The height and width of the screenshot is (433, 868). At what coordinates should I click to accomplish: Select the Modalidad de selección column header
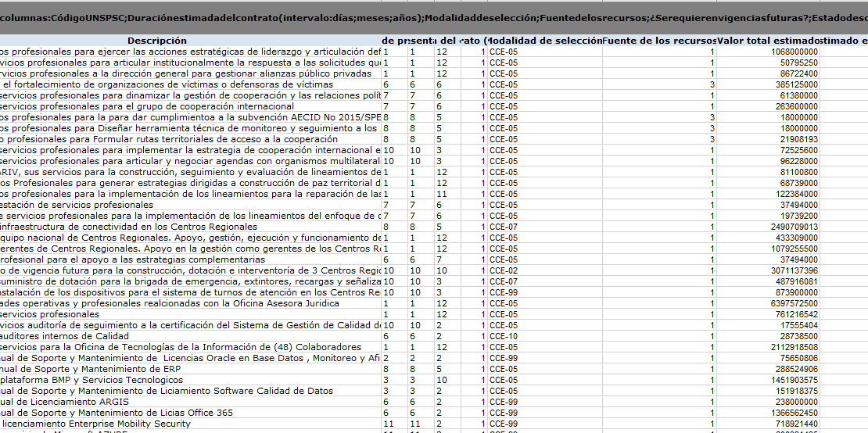pyautogui.click(x=545, y=41)
